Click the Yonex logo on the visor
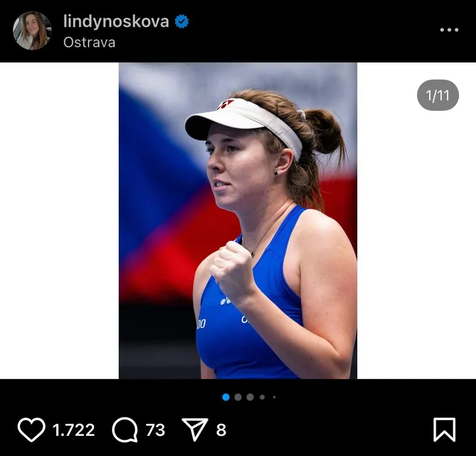476x456 pixels. click(225, 105)
